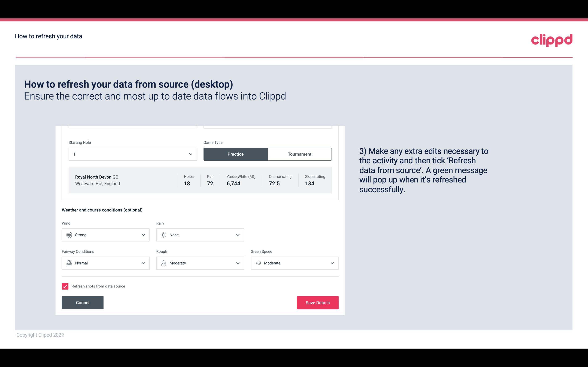Click the wind condition dropdown icon
588x367 pixels.
point(143,235)
